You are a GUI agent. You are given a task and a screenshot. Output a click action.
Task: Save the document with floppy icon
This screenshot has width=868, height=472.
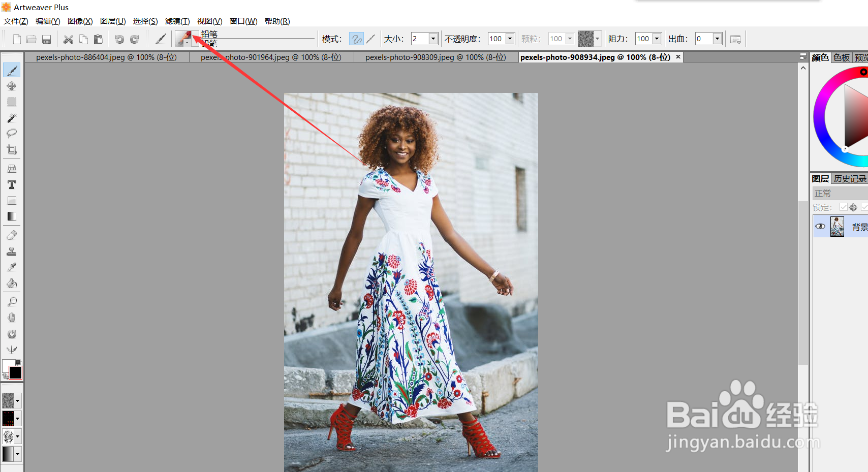(x=46, y=39)
